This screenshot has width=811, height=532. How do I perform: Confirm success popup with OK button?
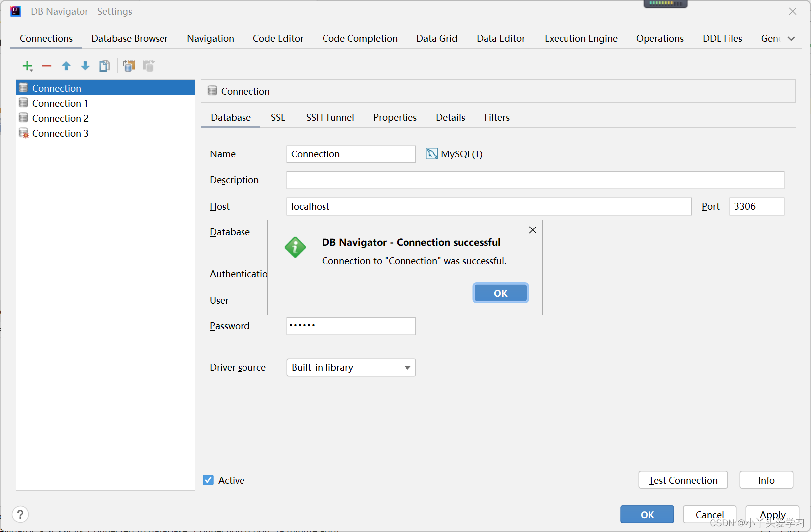(x=500, y=293)
